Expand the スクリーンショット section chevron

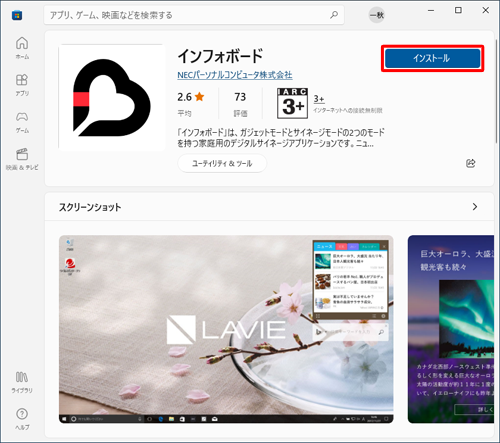[x=475, y=207]
